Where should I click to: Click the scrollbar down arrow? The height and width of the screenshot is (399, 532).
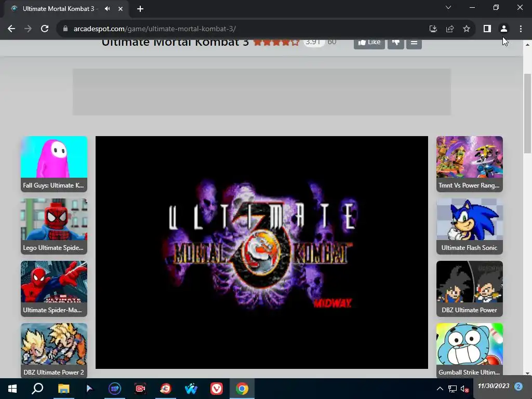pyautogui.click(x=527, y=374)
